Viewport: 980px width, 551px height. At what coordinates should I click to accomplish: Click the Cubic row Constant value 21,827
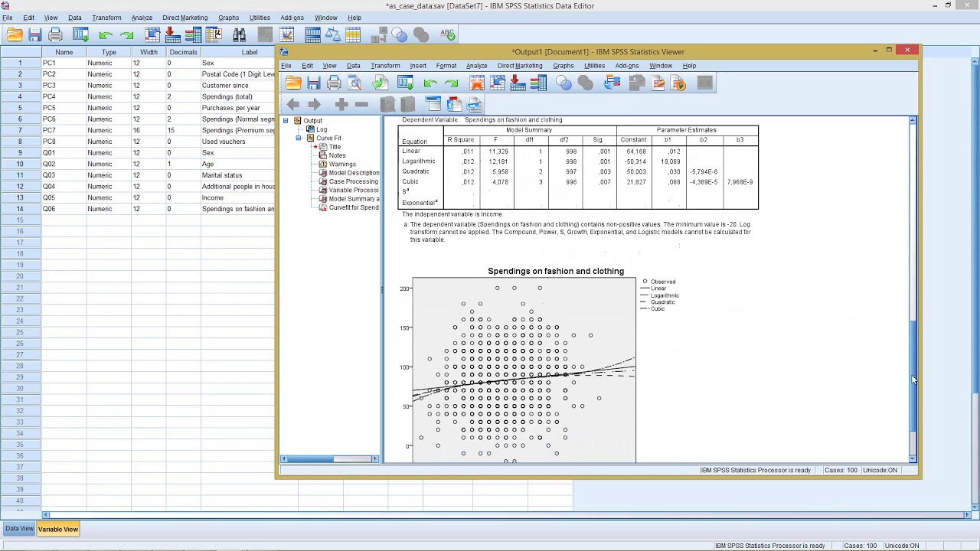(x=635, y=182)
